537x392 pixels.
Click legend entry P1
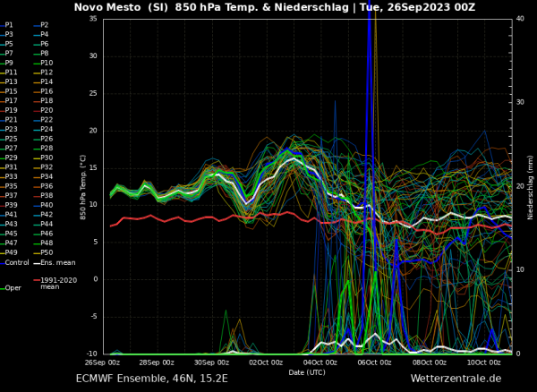pyautogui.click(x=6, y=25)
